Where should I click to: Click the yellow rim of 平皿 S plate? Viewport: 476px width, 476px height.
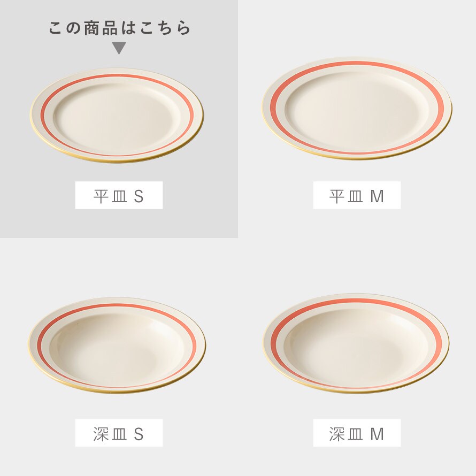[117, 160]
